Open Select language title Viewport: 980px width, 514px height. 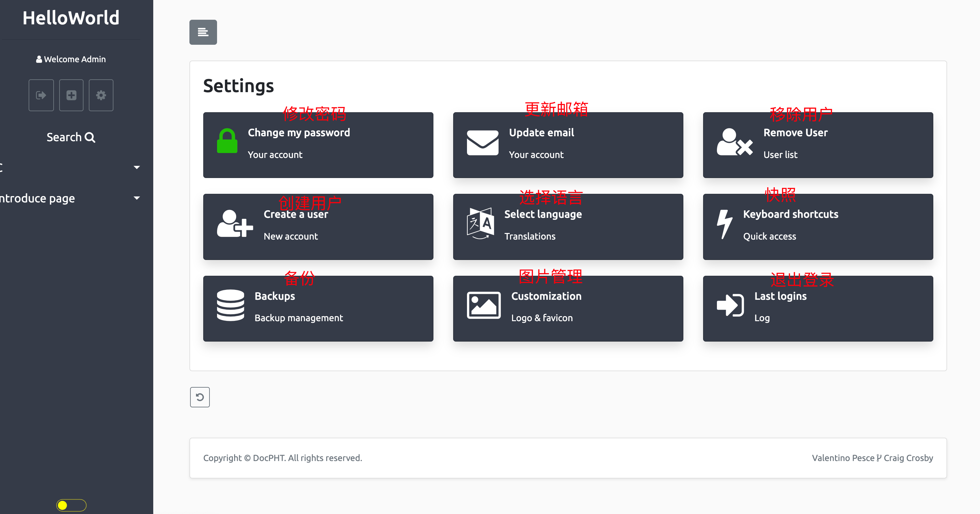pyautogui.click(x=543, y=214)
